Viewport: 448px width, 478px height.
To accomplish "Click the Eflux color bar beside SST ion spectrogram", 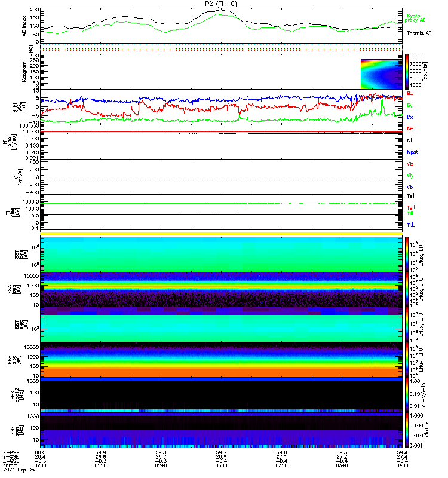I will [x=407, y=255].
